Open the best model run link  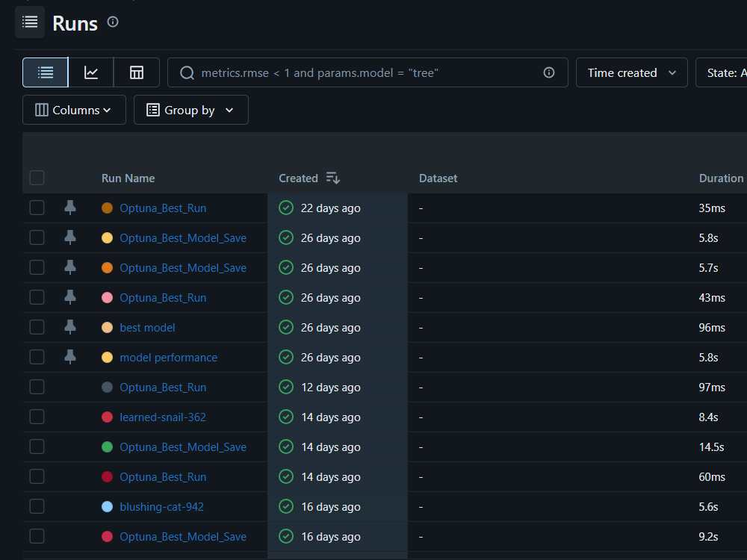[x=147, y=328]
